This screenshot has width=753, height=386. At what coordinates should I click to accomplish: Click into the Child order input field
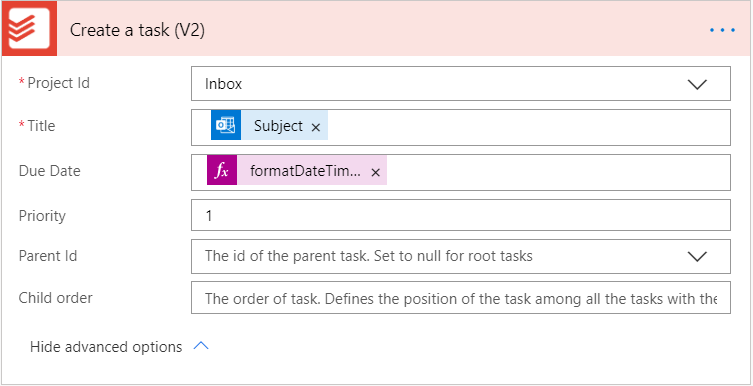461,298
